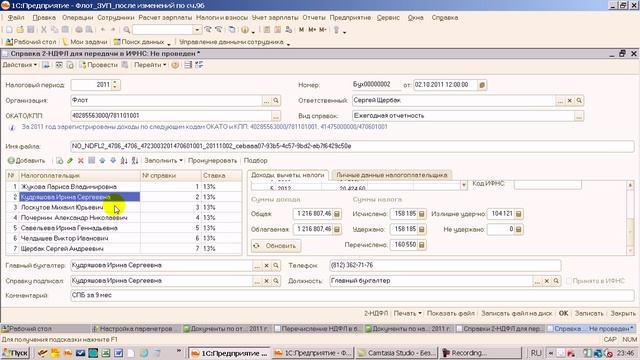This screenshot has height=360, width=640.
Task: Select row Щербак Сергей Андреевич
Action: (124, 249)
